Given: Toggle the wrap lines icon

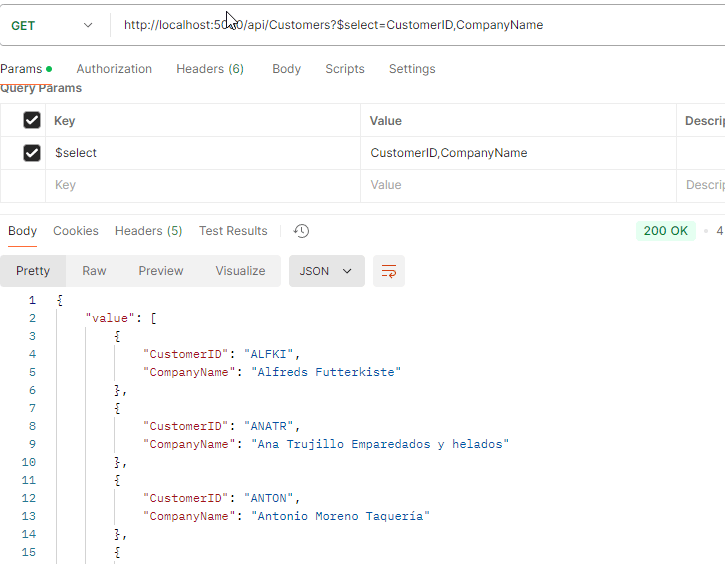Looking at the screenshot, I should [x=389, y=271].
